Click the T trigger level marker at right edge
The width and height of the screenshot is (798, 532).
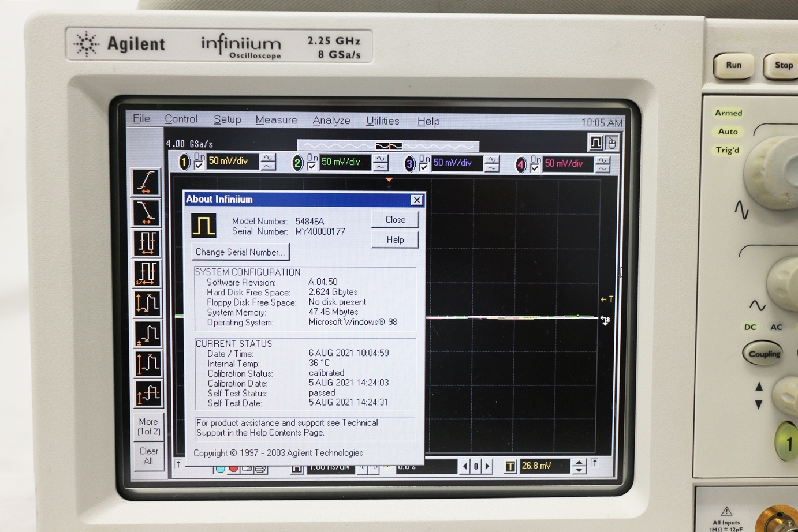(x=607, y=299)
